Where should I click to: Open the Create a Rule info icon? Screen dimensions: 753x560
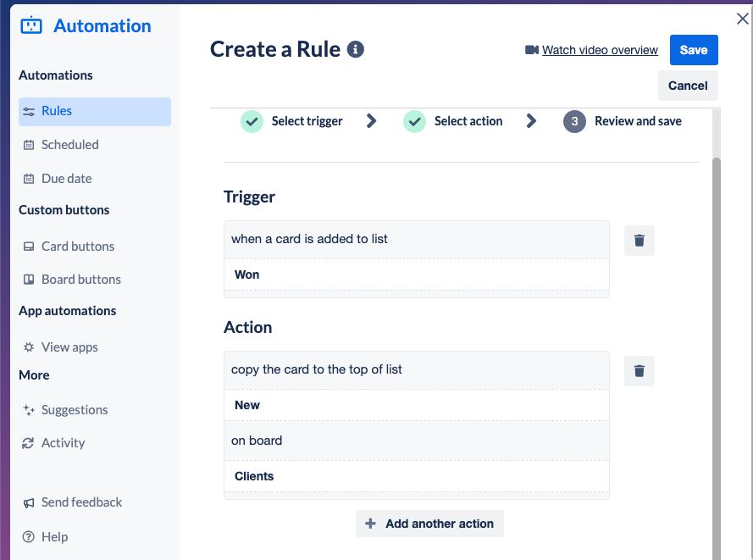(356, 49)
